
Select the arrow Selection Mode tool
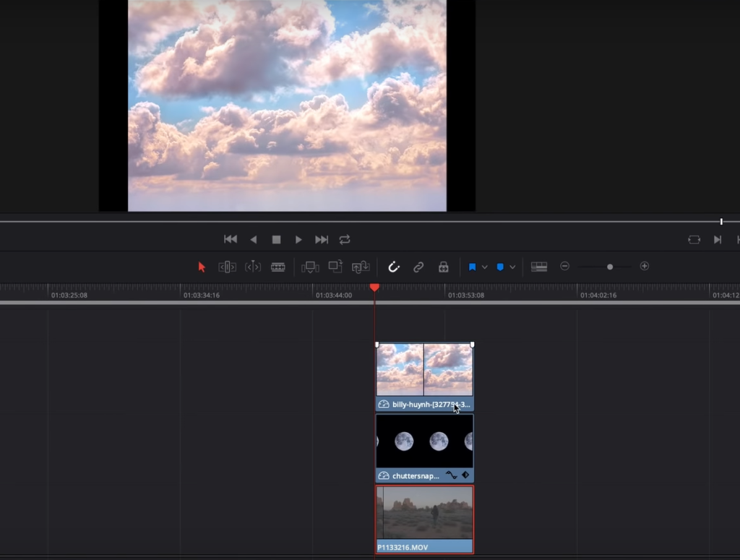pyautogui.click(x=202, y=267)
